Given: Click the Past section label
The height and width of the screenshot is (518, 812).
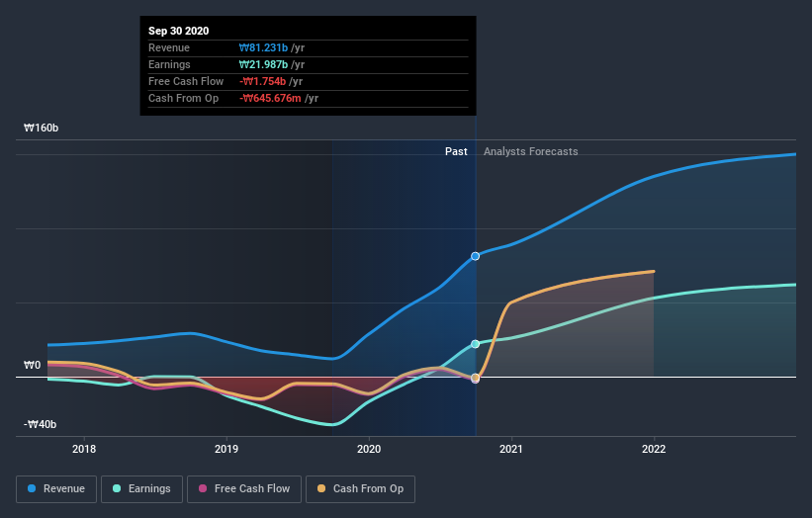Looking at the screenshot, I should coord(456,151).
